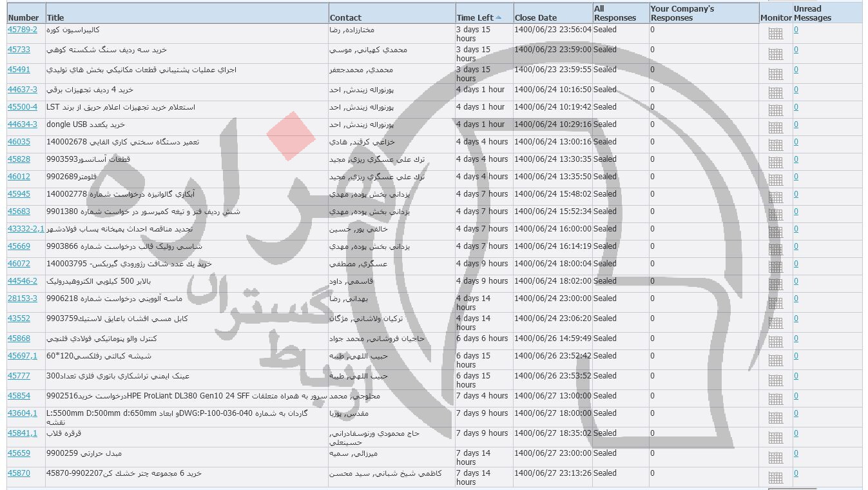The width and height of the screenshot is (868, 490).
Task: Open the monitor icon for row 44634-3
Action: pos(775,128)
